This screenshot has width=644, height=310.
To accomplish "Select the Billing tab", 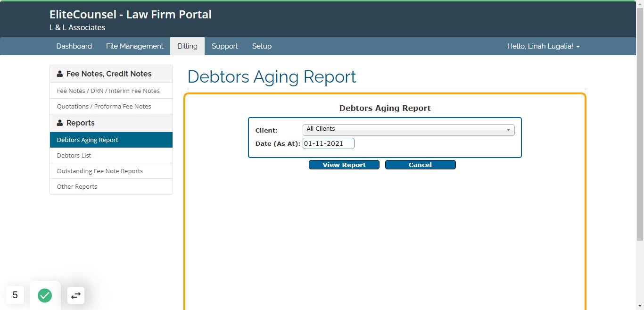I will (x=188, y=46).
